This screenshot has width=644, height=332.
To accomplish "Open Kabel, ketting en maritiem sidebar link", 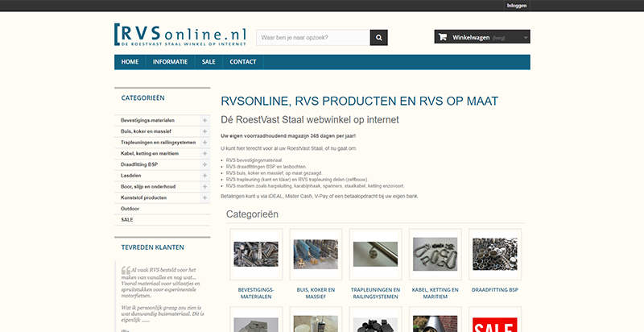I will [150, 154].
